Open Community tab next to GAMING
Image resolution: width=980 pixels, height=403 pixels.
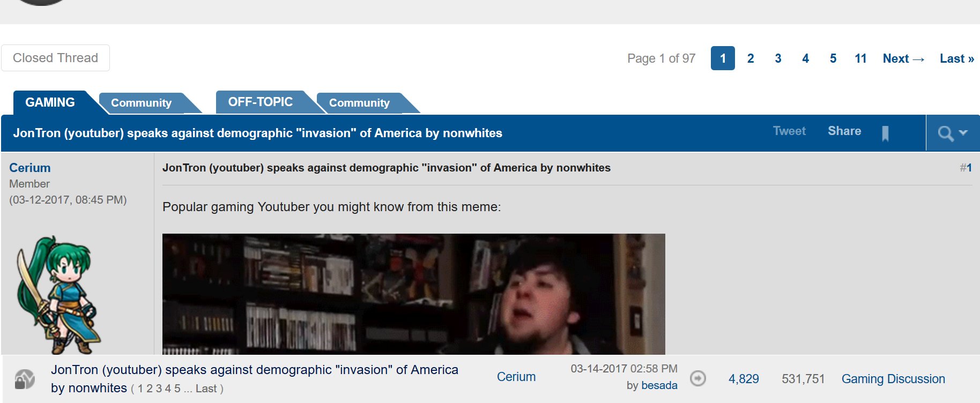pyautogui.click(x=142, y=103)
